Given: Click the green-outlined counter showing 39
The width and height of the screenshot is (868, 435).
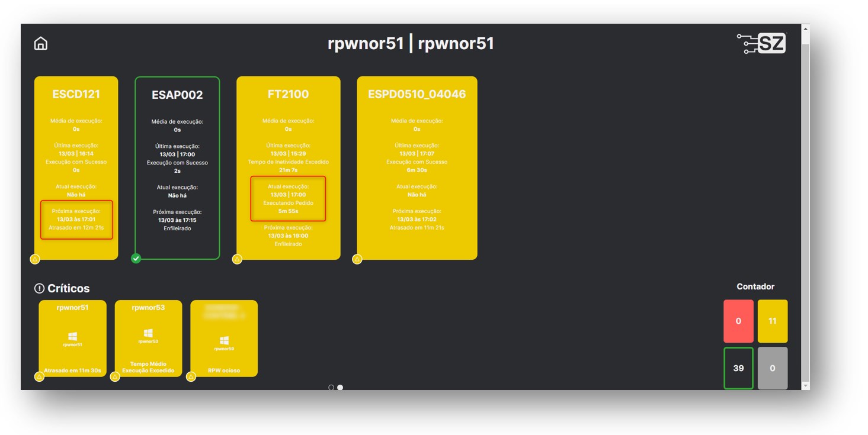Looking at the screenshot, I should 738,368.
